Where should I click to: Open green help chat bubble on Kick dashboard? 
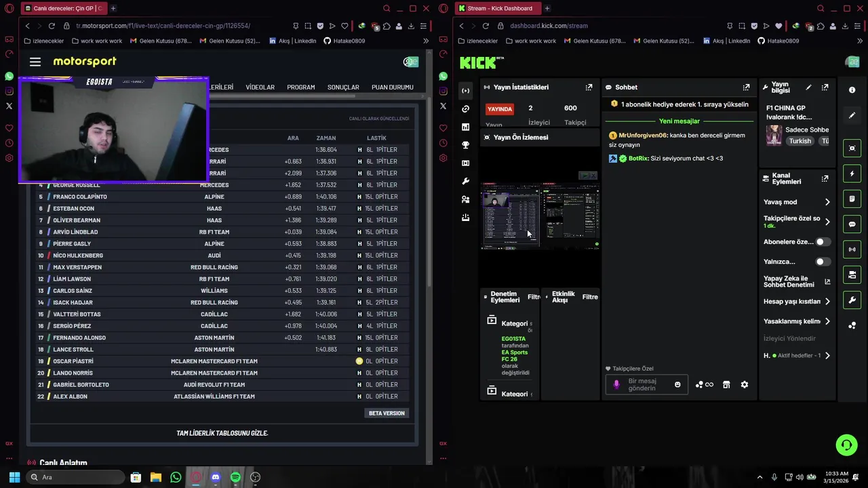[846, 445]
